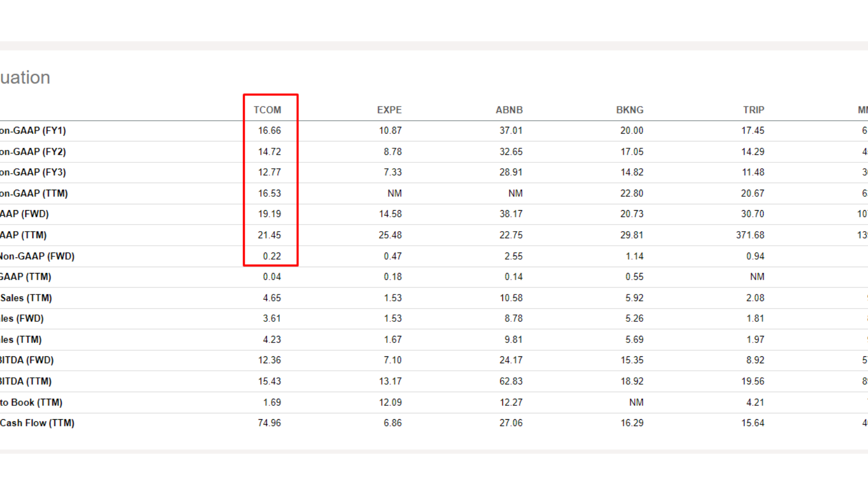The width and height of the screenshot is (868, 488).
Task: Click the ABNB value 37.01
Action: 511,131
